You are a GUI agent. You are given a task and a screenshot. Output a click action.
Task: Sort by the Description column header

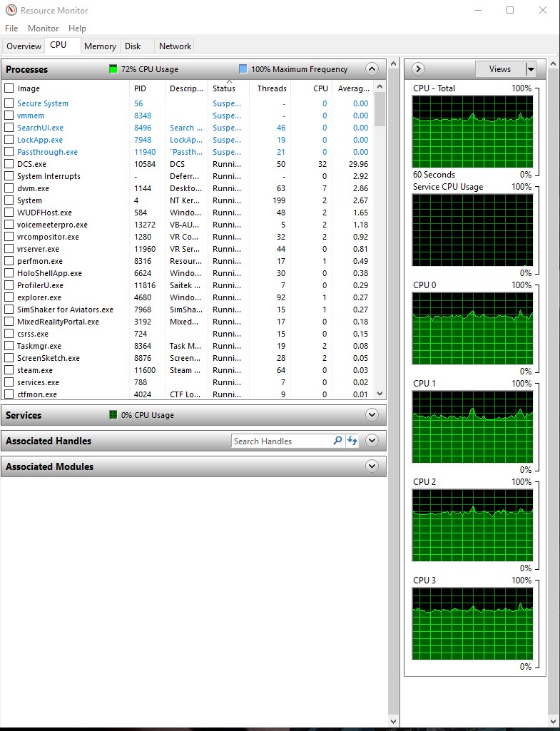[186, 88]
